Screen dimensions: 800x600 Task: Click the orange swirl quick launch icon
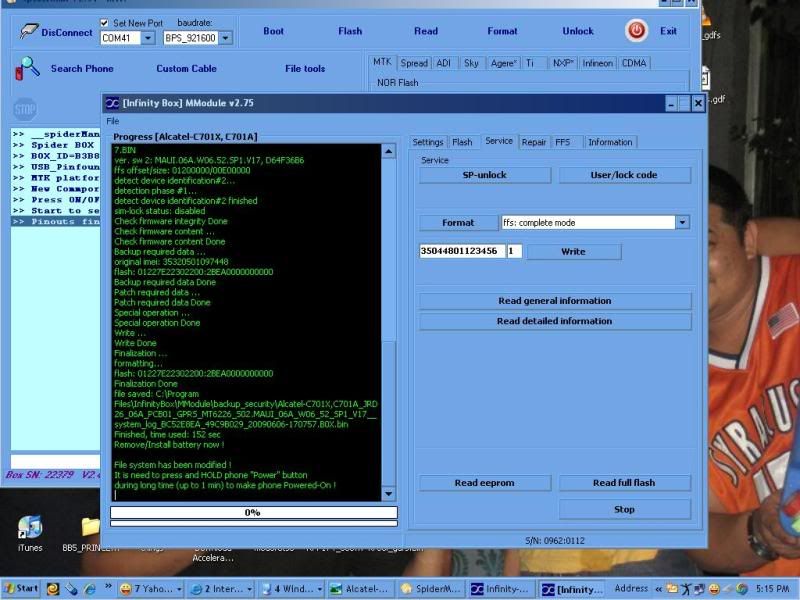53,589
